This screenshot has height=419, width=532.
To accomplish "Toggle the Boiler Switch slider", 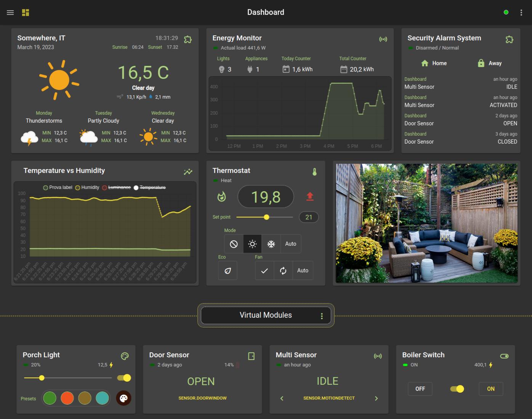I will [457, 389].
